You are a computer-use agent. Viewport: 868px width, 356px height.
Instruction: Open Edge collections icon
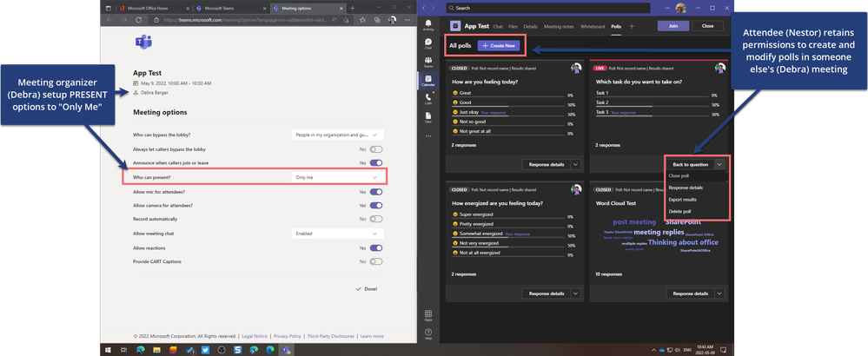(x=377, y=19)
